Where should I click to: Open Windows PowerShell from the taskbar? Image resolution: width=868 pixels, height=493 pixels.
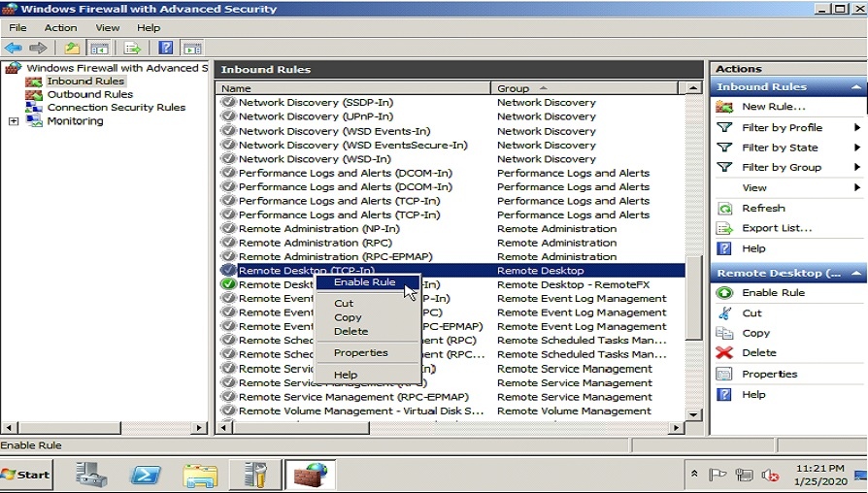[145, 475]
